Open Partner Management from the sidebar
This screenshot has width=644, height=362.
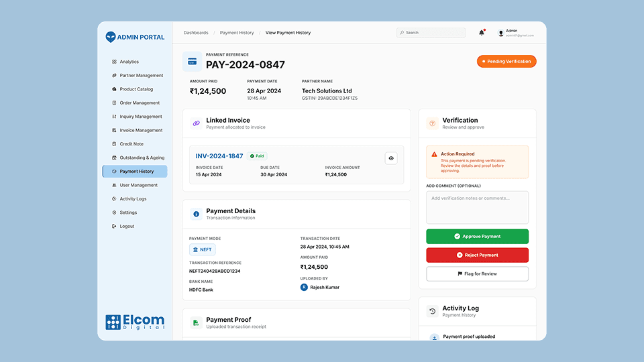pos(141,76)
